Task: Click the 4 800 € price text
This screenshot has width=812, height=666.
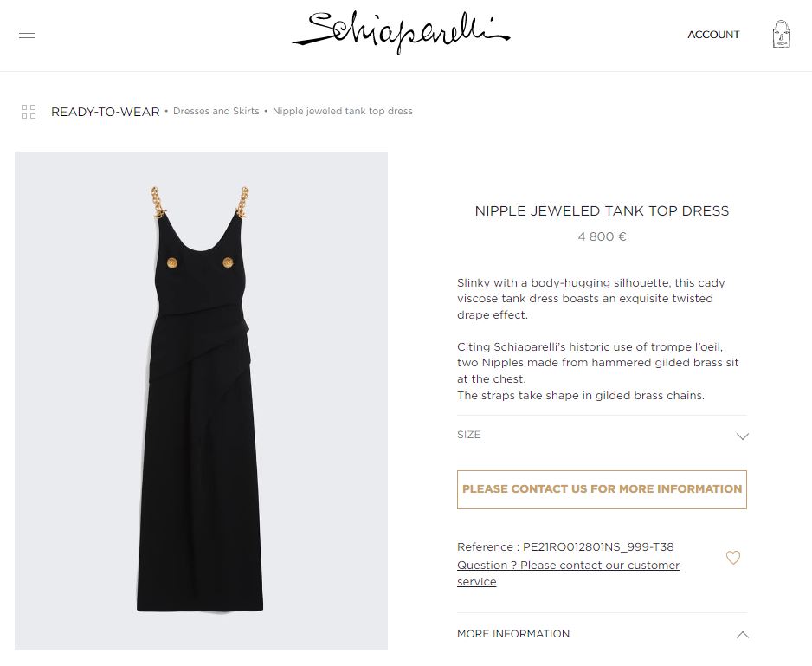Action: [x=602, y=236]
